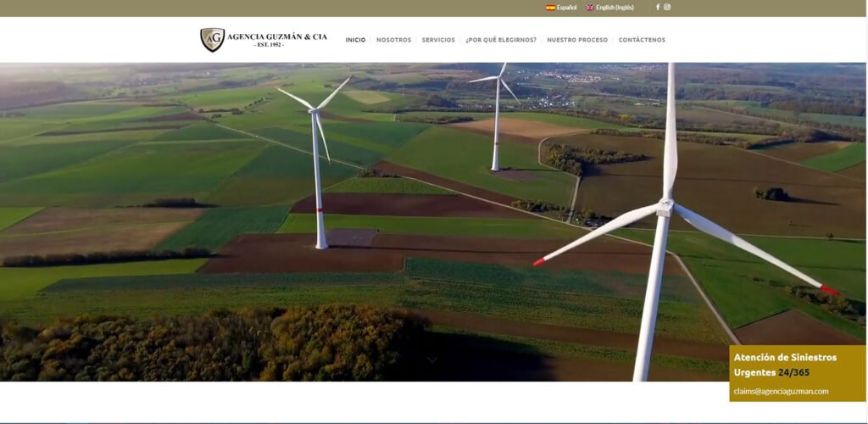The height and width of the screenshot is (424, 868).
Task: Navigate to Nuestro Proceso
Action: [x=576, y=40]
